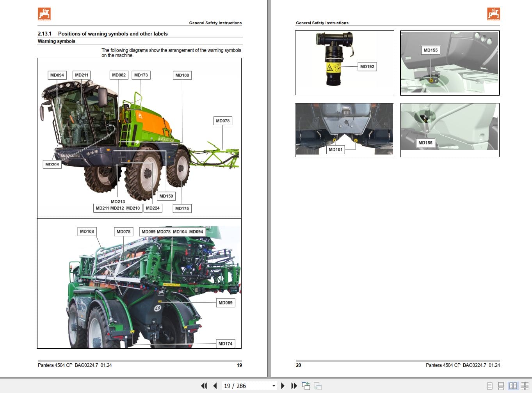Screen dimensions: 532x393
Task: Switch to single page view
Action: coord(489,386)
